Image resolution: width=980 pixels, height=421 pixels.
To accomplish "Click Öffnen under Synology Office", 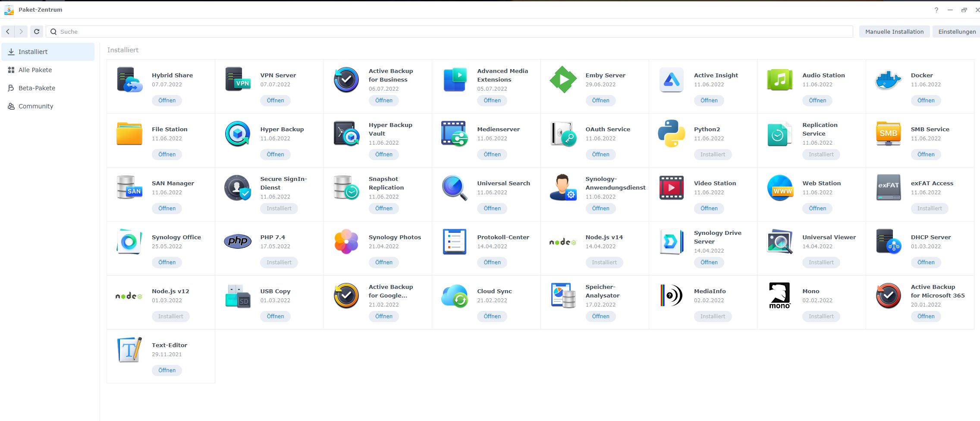I will tap(166, 263).
